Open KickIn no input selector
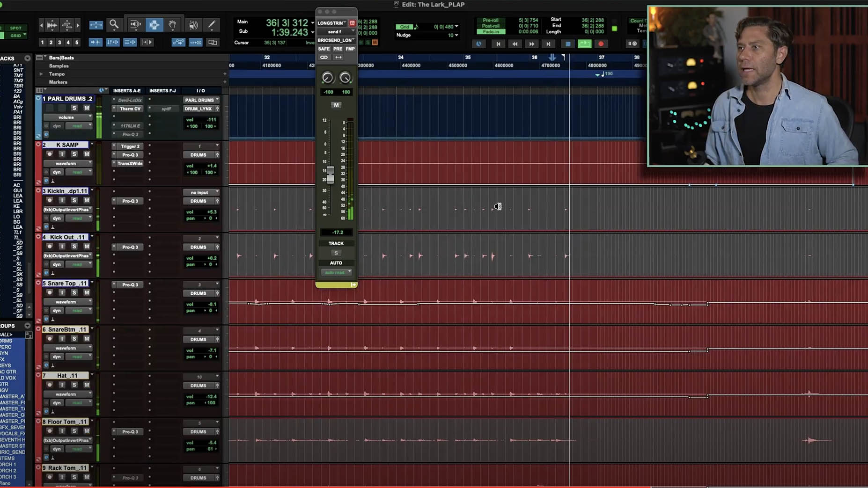The image size is (868, 488). 201,192
